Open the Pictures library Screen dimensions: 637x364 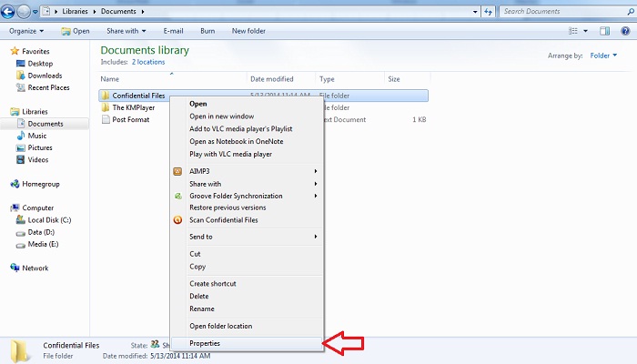(35, 147)
